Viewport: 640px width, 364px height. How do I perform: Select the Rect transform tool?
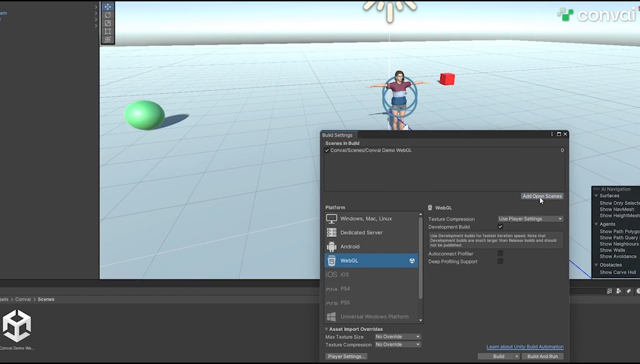[x=108, y=31]
